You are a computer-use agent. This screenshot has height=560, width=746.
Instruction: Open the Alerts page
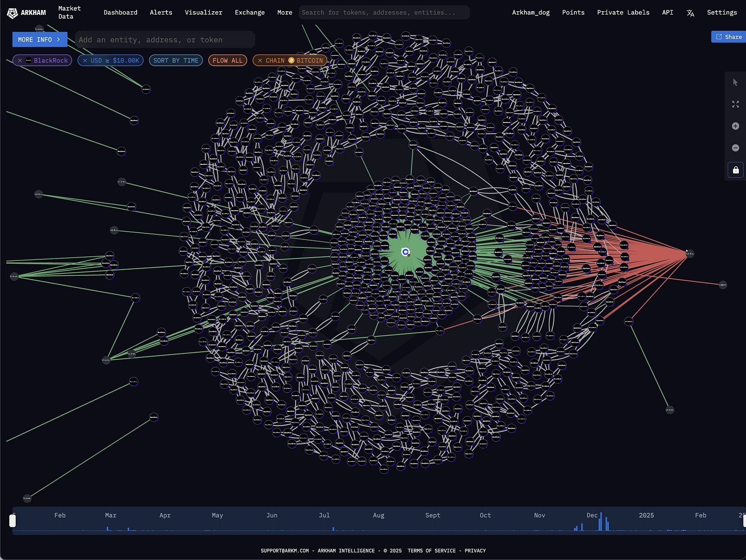pos(161,13)
